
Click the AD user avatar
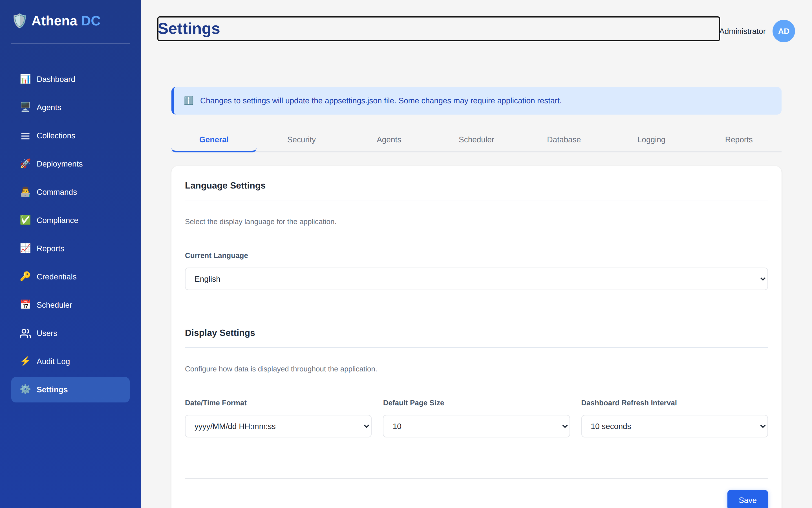(x=784, y=31)
